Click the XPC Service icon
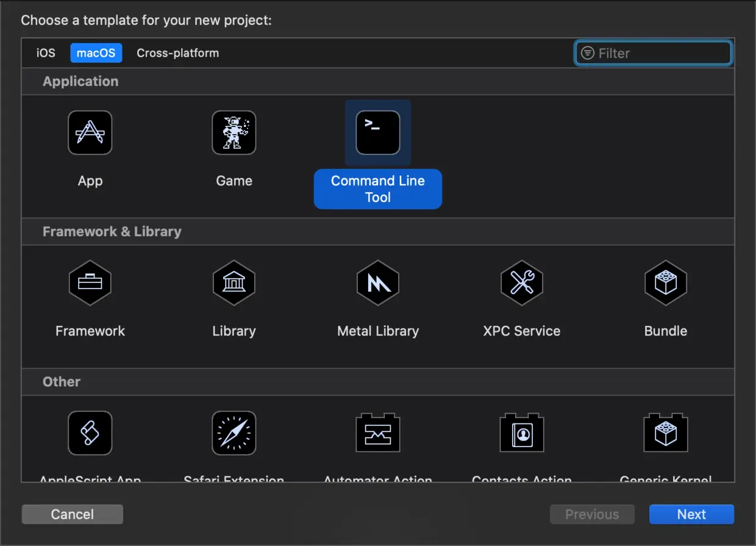This screenshot has height=546, width=756. (521, 282)
